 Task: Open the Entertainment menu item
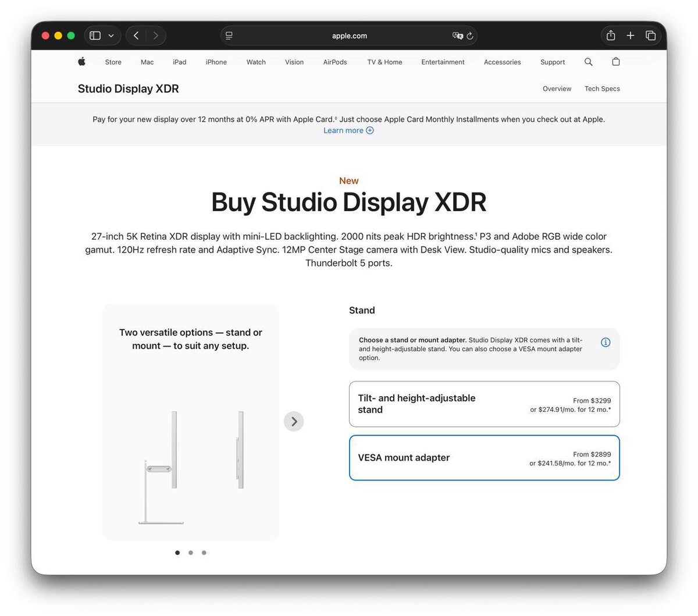[x=443, y=62]
